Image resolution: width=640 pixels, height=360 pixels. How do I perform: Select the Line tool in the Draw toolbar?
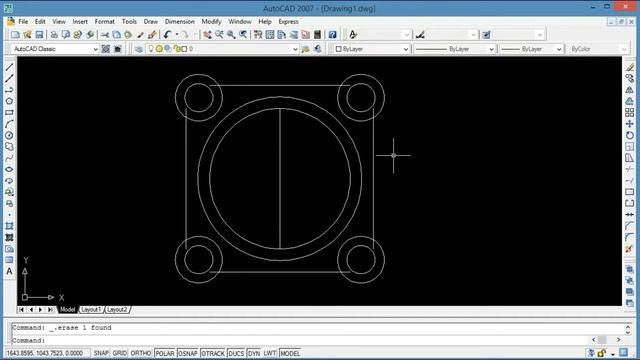click(x=9, y=67)
